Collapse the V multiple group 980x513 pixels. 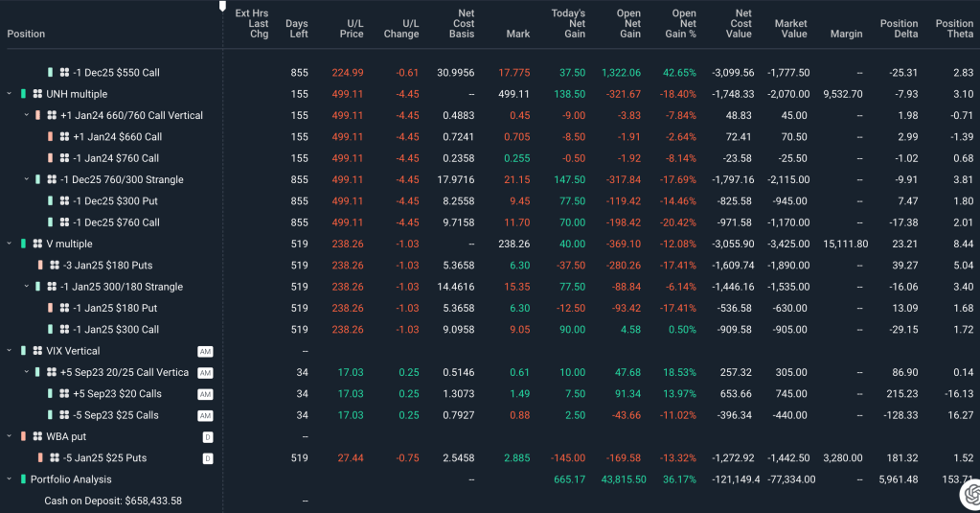point(9,244)
